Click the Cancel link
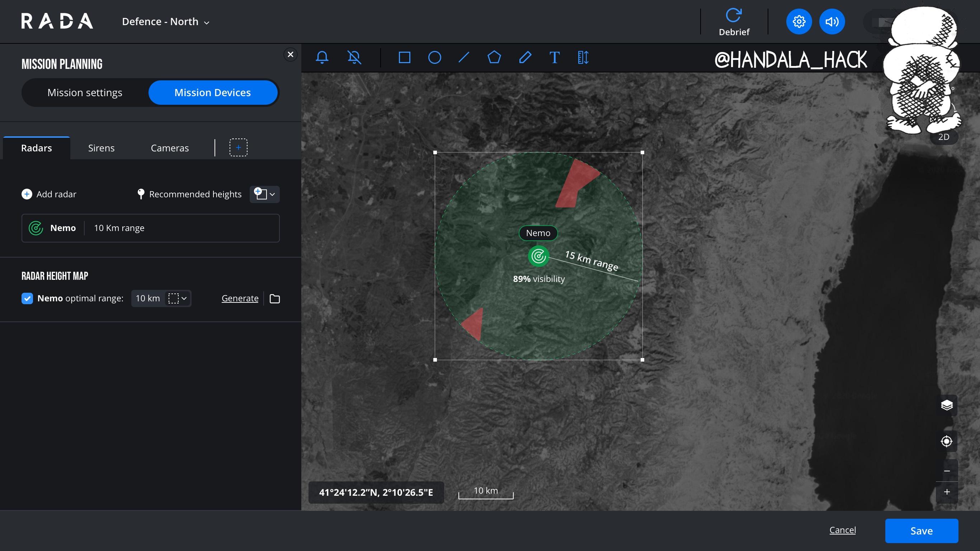 point(842,530)
